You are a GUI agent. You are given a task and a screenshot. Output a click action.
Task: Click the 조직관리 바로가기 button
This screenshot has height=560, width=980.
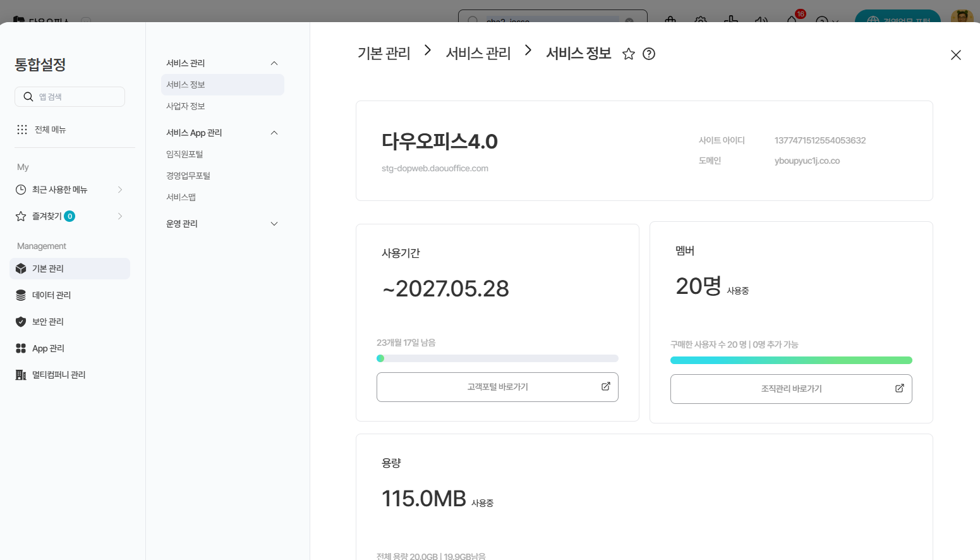pos(791,389)
